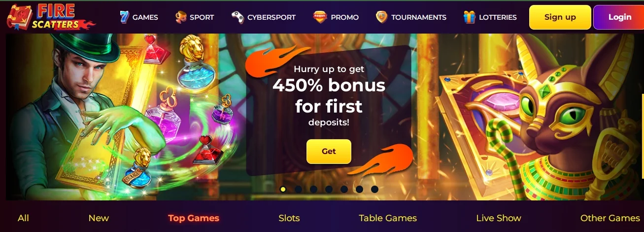
Task: Click the Sport balls icon
Action: tap(181, 17)
